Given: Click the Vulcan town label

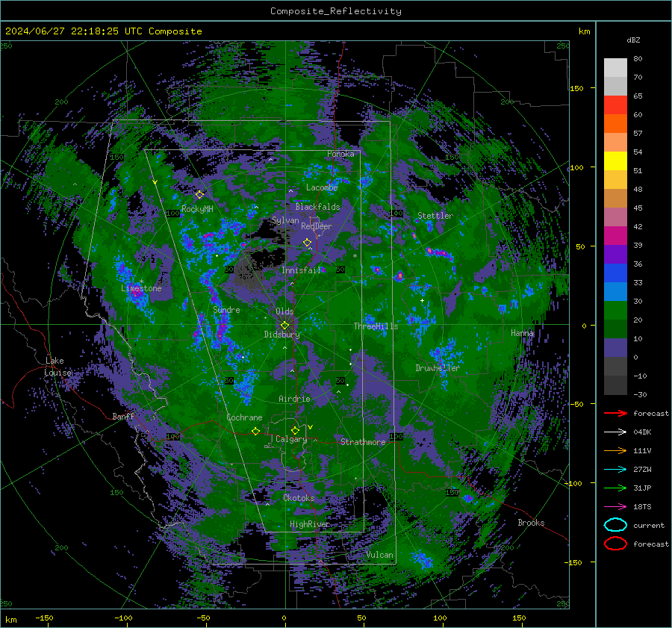Looking at the screenshot, I should coord(380,555).
